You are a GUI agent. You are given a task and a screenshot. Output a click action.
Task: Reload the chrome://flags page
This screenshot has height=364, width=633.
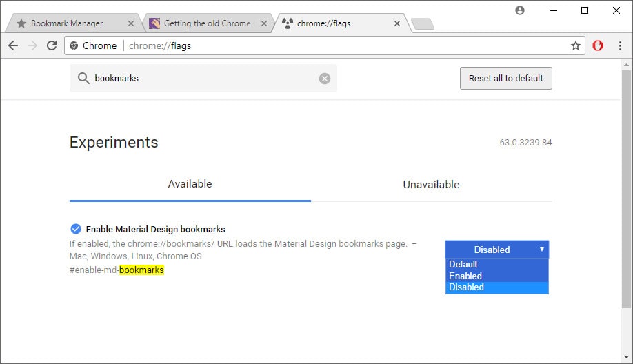point(52,45)
